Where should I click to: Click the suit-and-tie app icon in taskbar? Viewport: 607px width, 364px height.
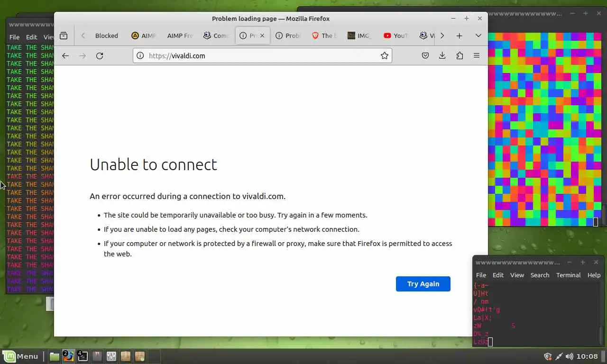point(97,356)
